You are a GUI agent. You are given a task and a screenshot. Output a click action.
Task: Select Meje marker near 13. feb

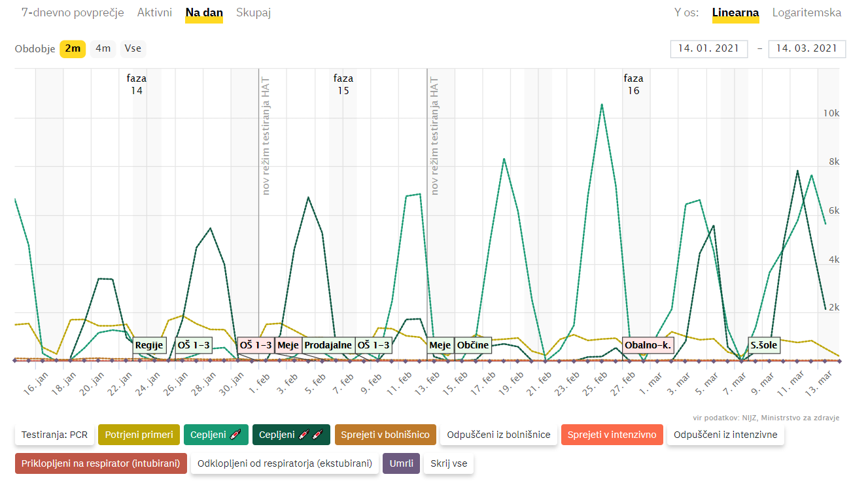click(440, 345)
